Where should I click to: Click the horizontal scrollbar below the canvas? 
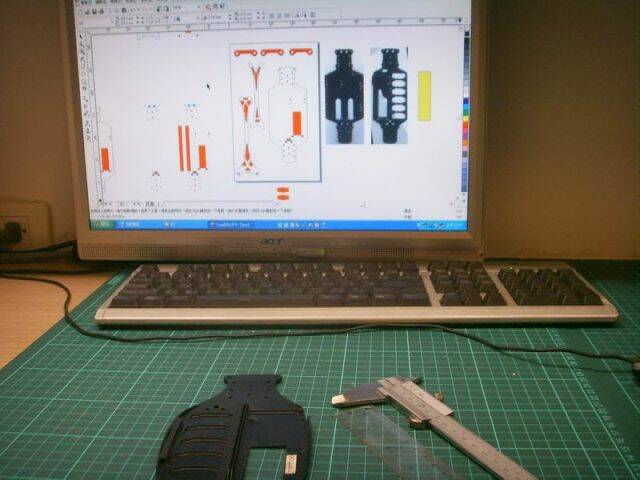point(220,203)
